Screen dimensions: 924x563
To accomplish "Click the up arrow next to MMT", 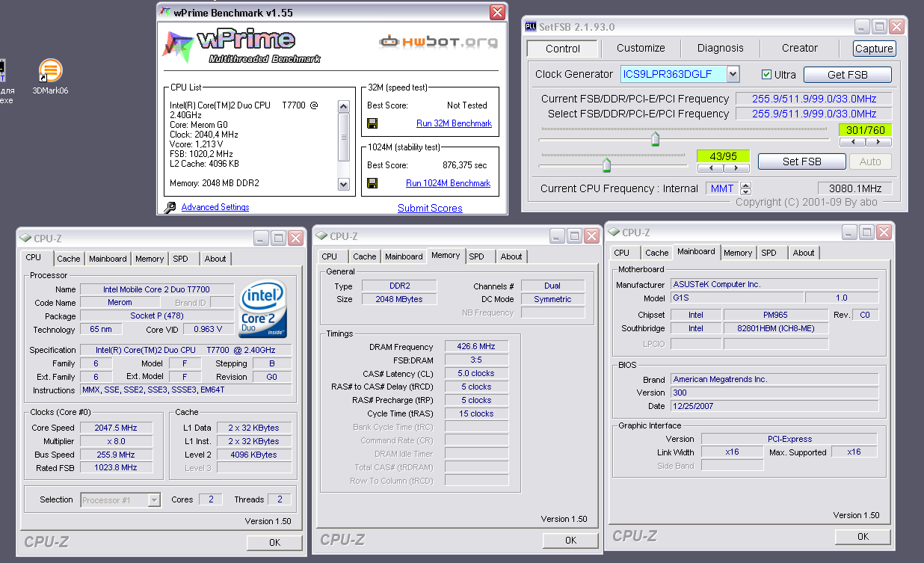I will (745, 185).
